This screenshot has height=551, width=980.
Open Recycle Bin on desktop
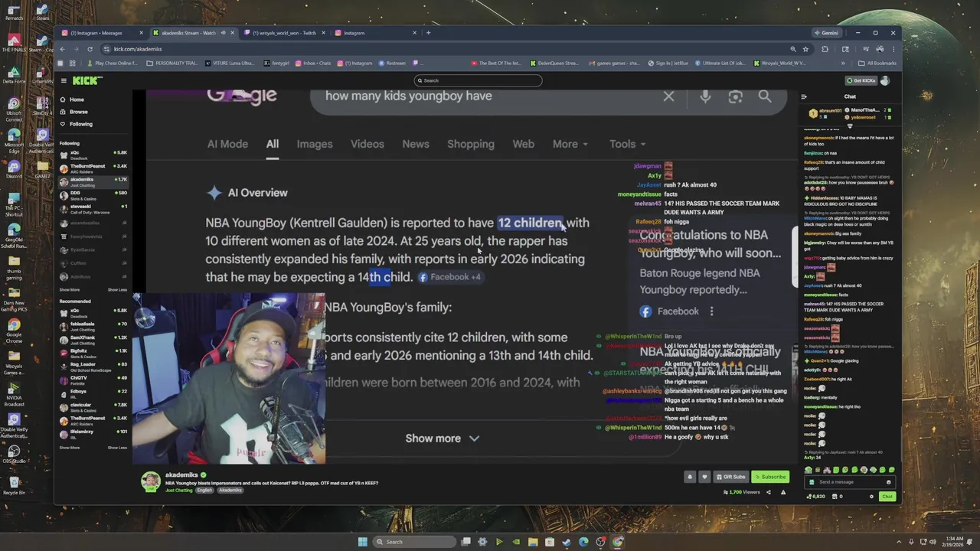14,484
